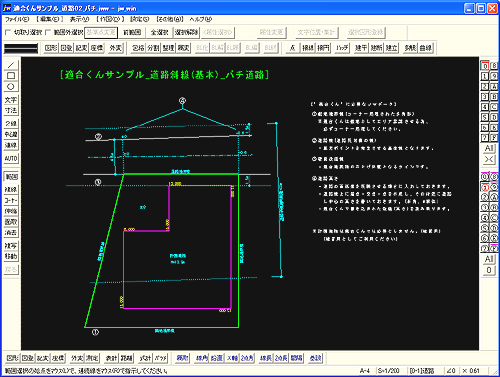Select the line (/) drawing tool
Viewport: 500px width, 377px height.
pos(11,65)
